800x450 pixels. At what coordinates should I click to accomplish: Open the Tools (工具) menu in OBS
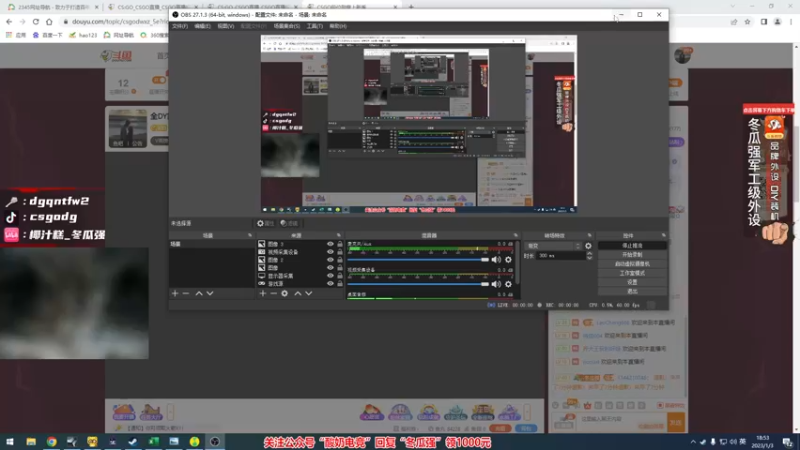pos(314,26)
